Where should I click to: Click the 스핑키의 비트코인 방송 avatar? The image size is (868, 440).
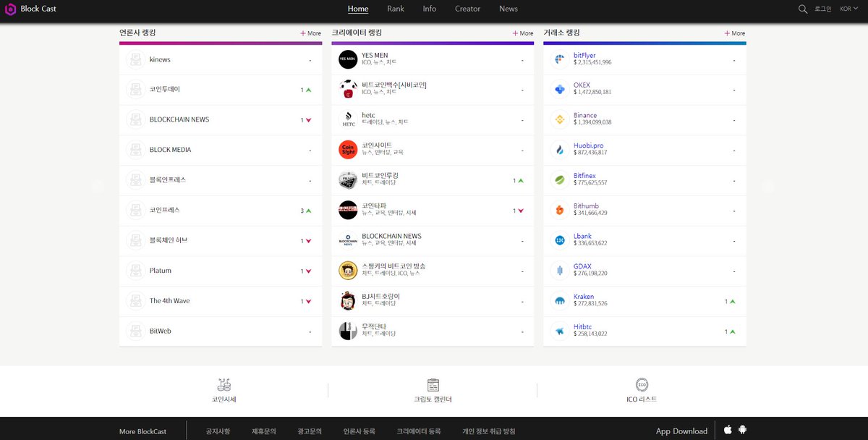coord(348,270)
